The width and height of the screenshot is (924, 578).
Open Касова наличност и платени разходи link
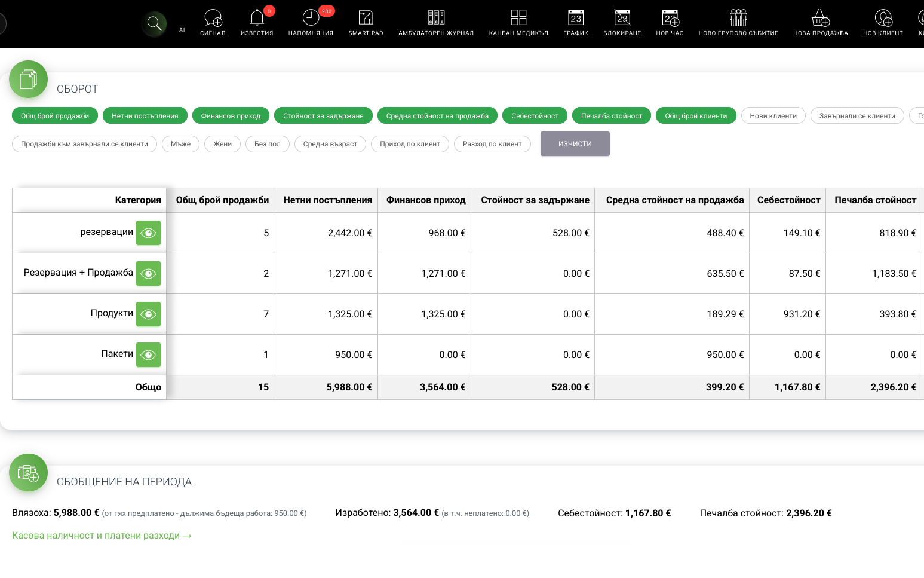102,536
